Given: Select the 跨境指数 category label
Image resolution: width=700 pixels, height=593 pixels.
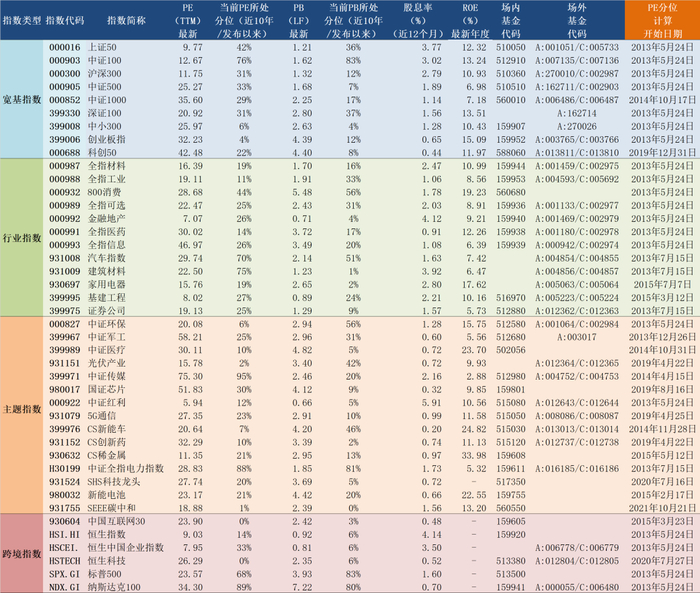Looking at the screenshot, I should (22, 554).
